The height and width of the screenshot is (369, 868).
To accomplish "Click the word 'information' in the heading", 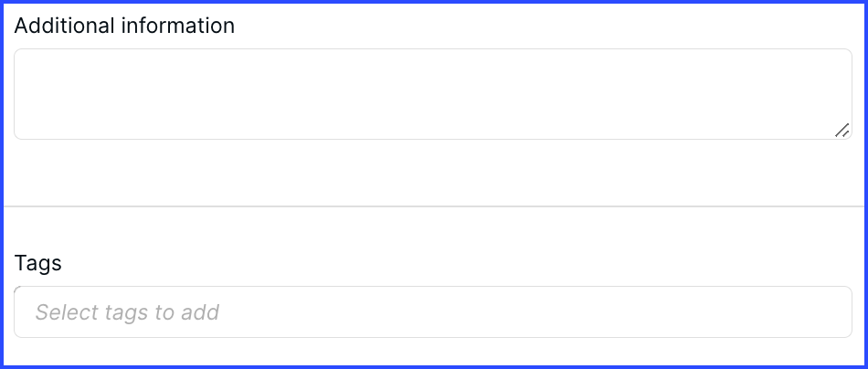I will tap(178, 26).
